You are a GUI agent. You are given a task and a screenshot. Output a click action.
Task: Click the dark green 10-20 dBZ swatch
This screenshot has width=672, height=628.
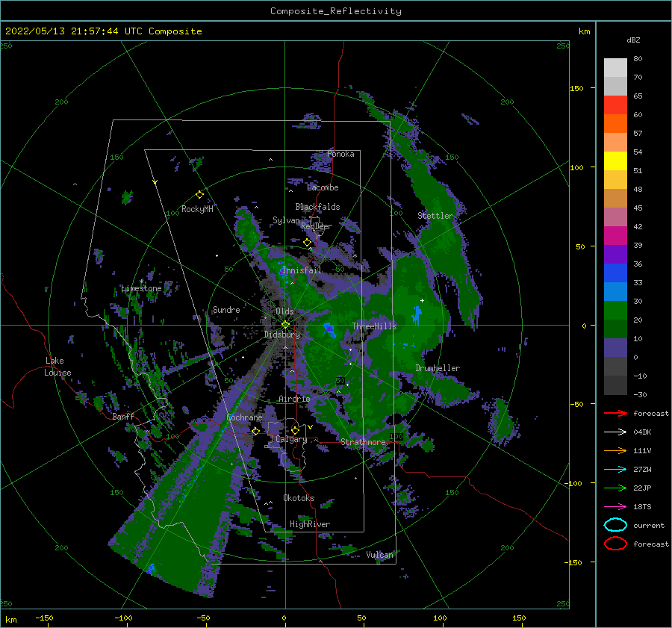click(x=615, y=329)
